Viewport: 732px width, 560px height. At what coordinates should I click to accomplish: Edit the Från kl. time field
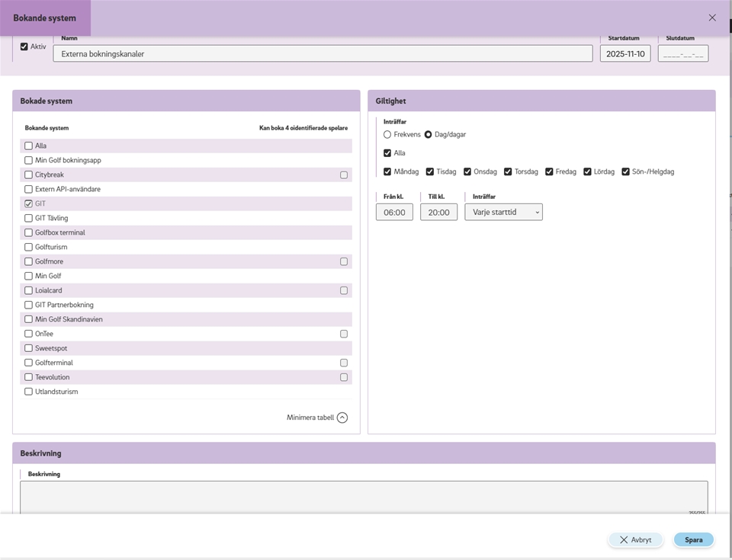tap(394, 213)
